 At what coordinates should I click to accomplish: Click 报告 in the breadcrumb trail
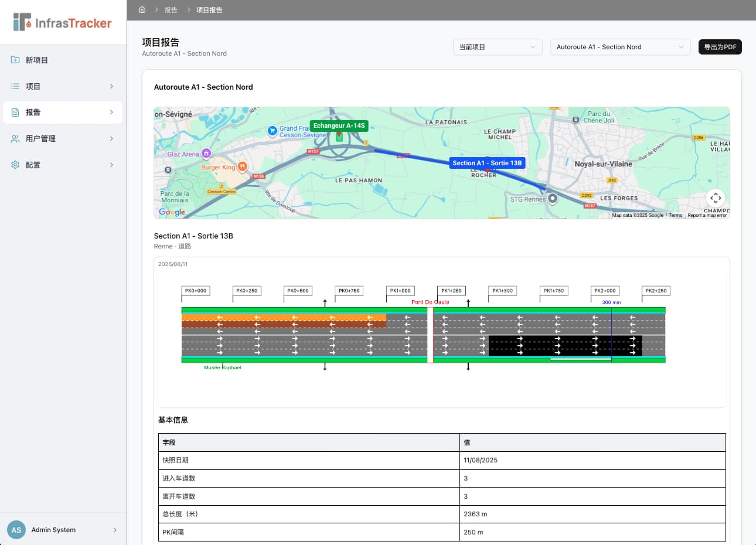[171, 9]
